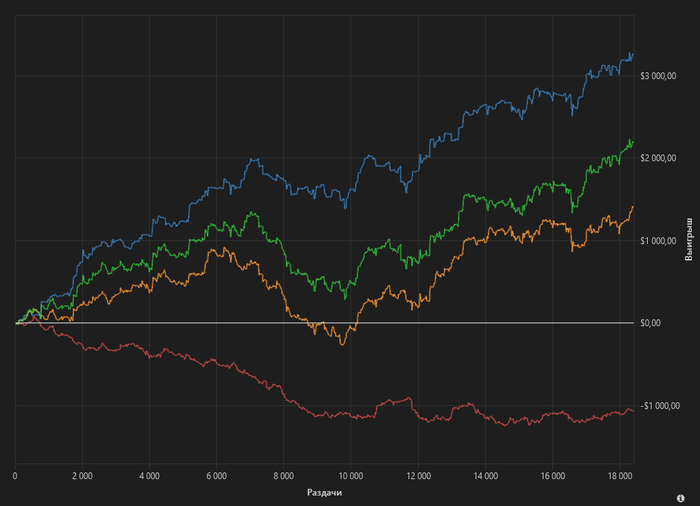The width and height of the screenshot is (700, 506).
Task: Click the 10 000 hands tick label
Action: click(x=350, y=476)
